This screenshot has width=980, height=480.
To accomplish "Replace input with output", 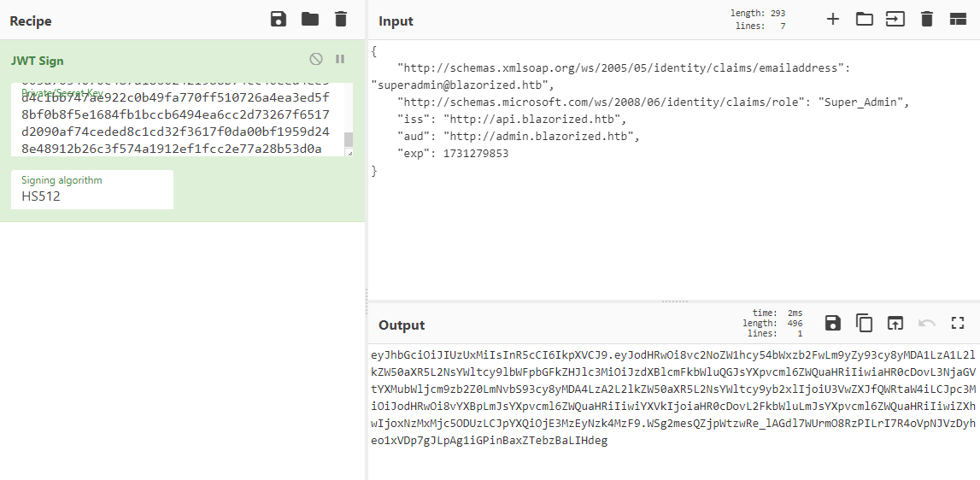I will 895,323.
